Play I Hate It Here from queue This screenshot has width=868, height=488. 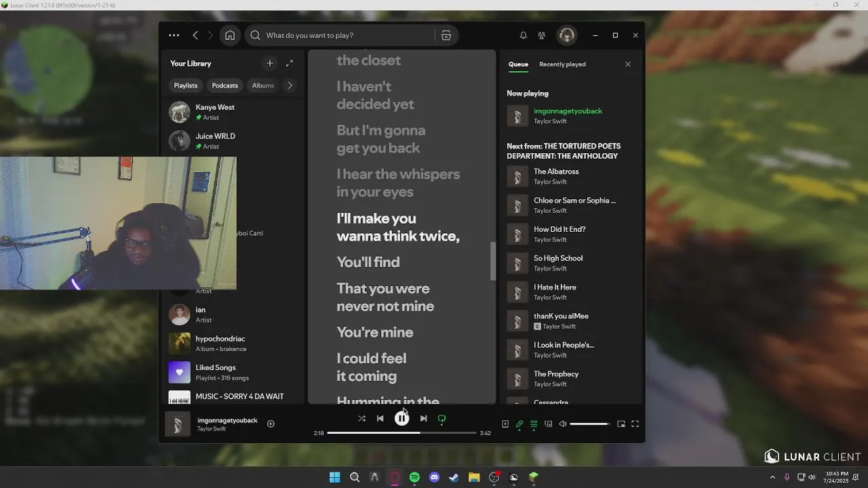(x=572, y=292)
